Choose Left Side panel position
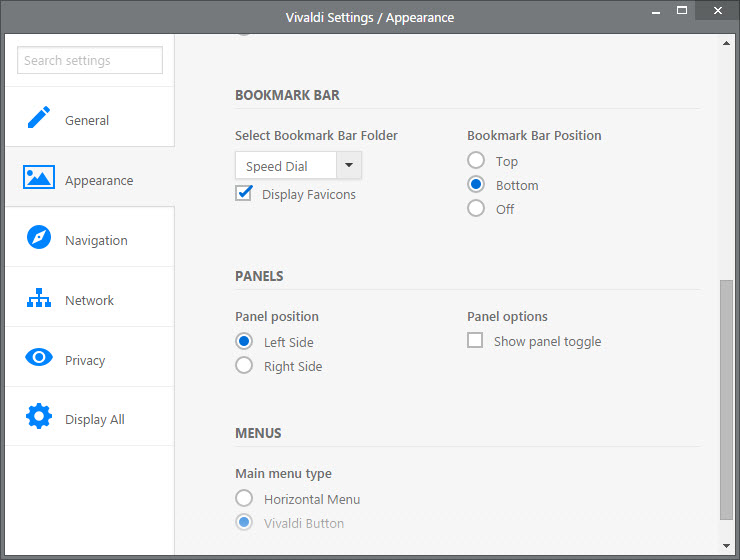This screenshot has width=740, height=560. (x=244, y=341)
